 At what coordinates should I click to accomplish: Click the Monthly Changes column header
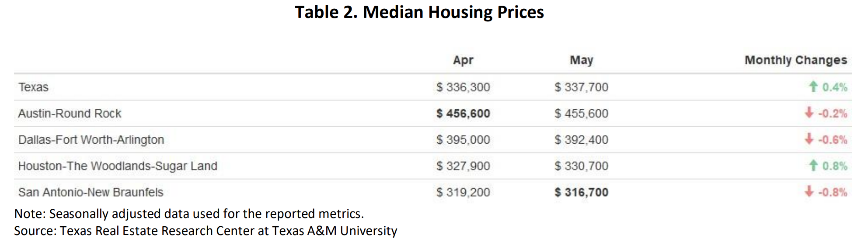pos(795,60)
